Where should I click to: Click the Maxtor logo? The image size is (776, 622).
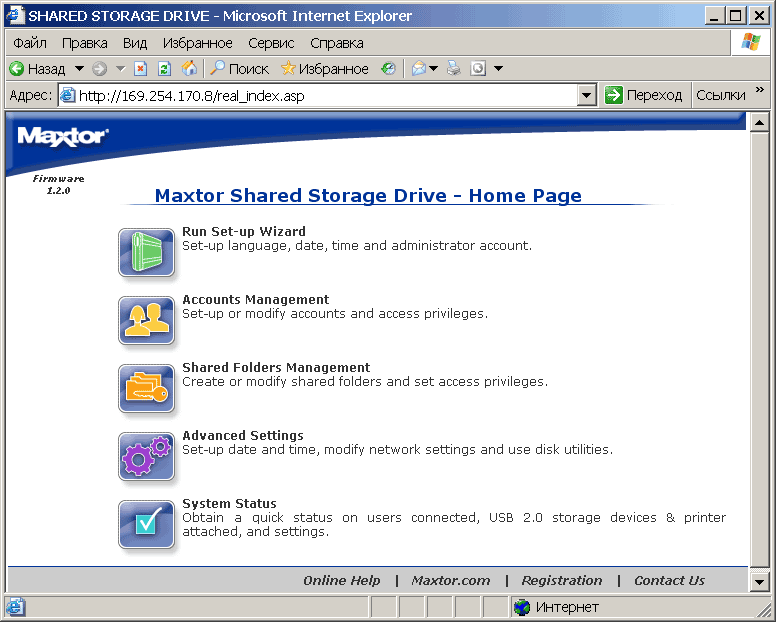click(63, 136)
